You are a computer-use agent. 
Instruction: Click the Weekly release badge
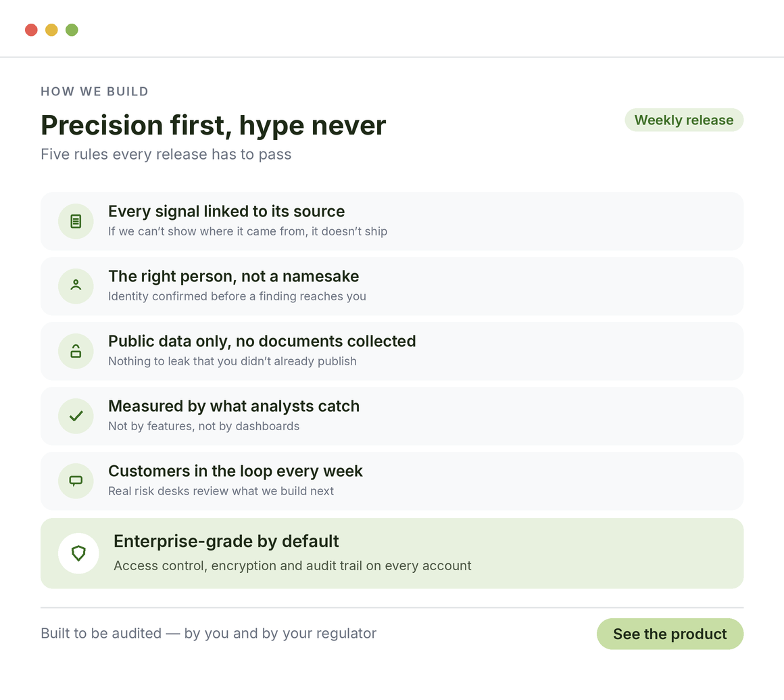[684, 120]
